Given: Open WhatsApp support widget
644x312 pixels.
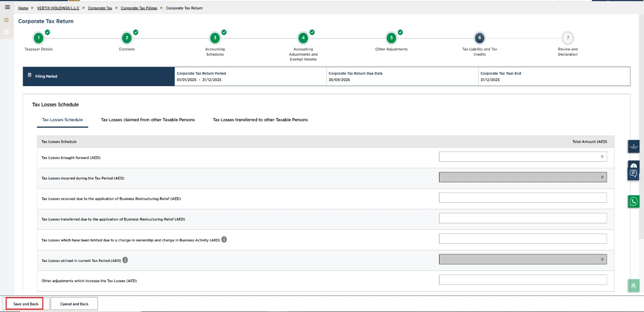Looking at the screenshot, I should point(633,201).
